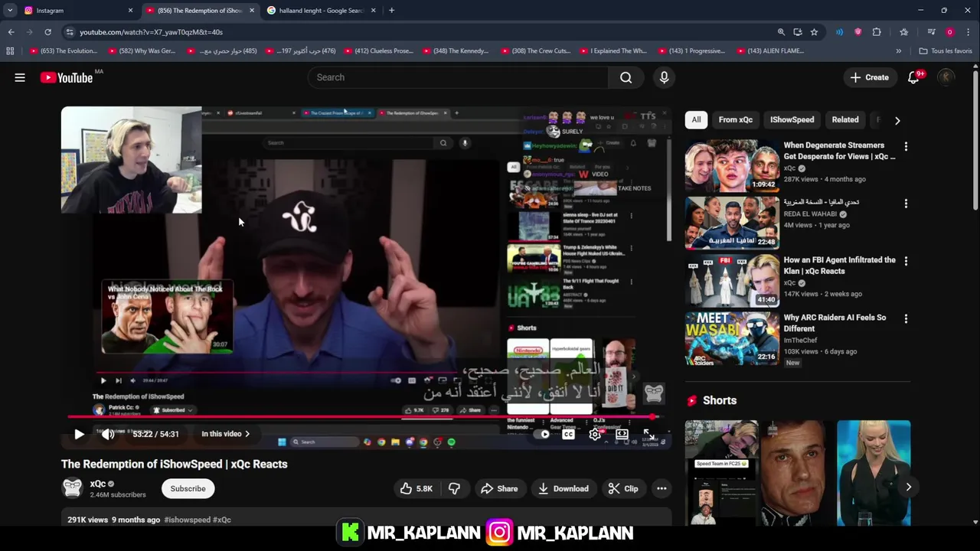Show the next Shorts with the arrow
The image size is (980, 551).
click(908, 487)
